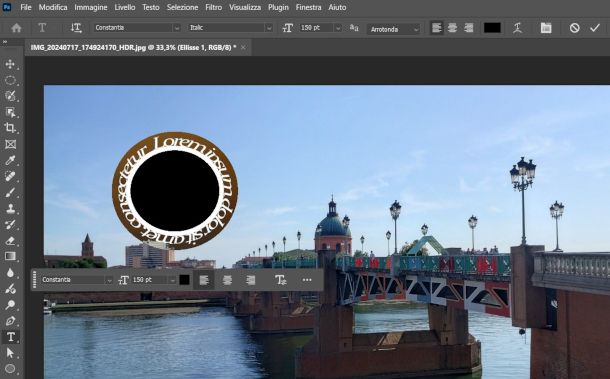
Task: Open text color swatch in options bar
Action: (492, 28)
